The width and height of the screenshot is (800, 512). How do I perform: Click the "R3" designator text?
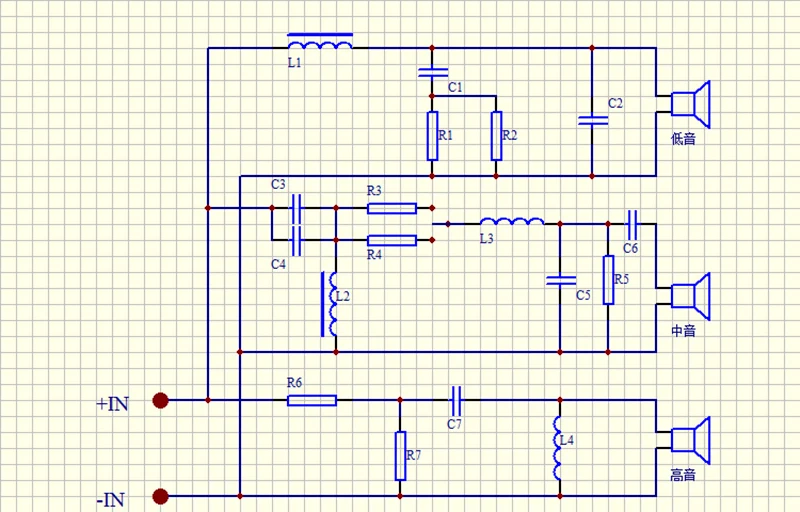pos(374,191)
